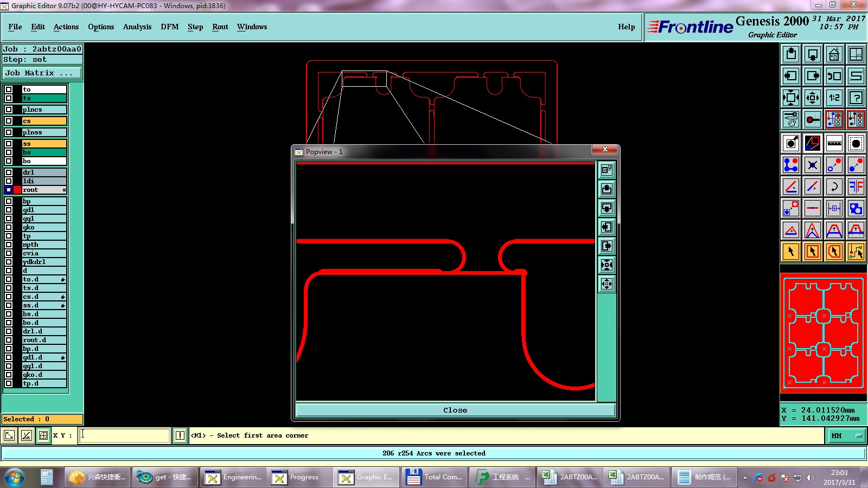Image resolution: width=868 pixels, height=488 pixels.
Task: Click the pan up icon in main toolbar
Action: (791, 54)
